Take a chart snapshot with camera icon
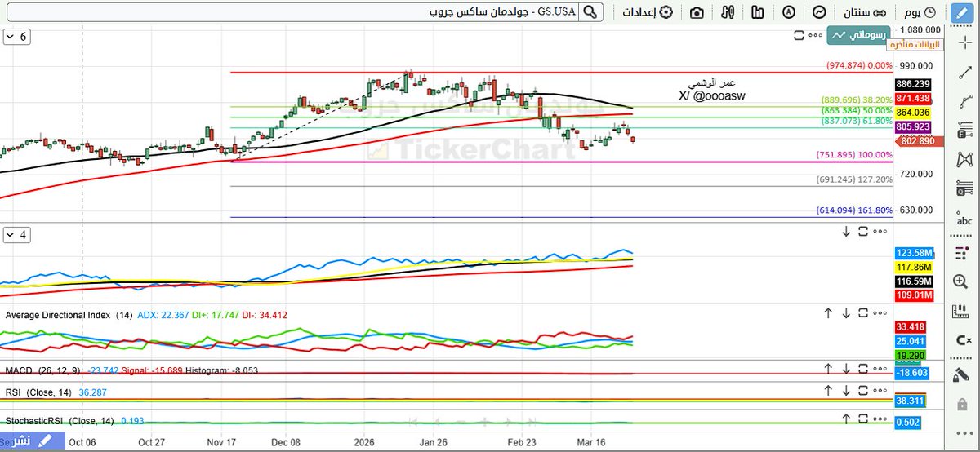 (x=697, y=12)
